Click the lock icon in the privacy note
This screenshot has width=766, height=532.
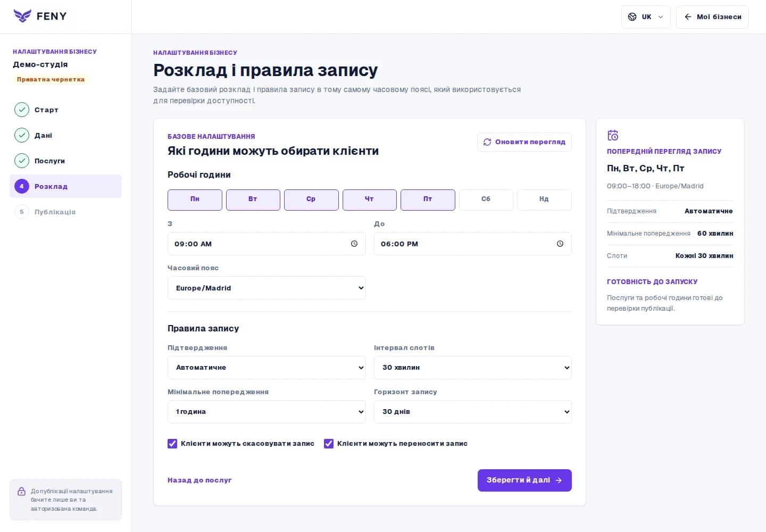coord(22,492)
